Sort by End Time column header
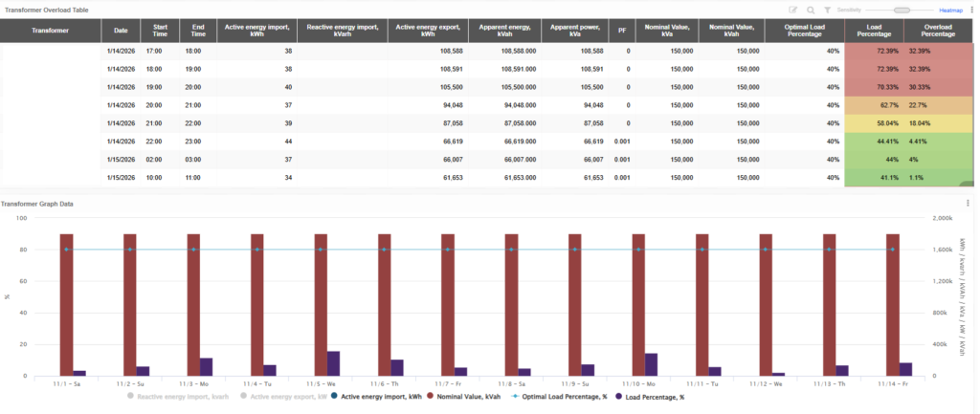980x414 pixels. [198, 31]
